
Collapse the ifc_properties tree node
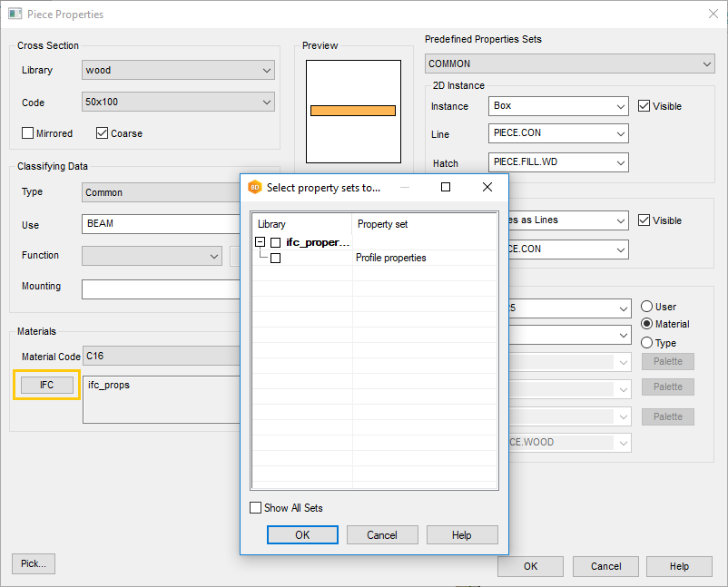261,242
